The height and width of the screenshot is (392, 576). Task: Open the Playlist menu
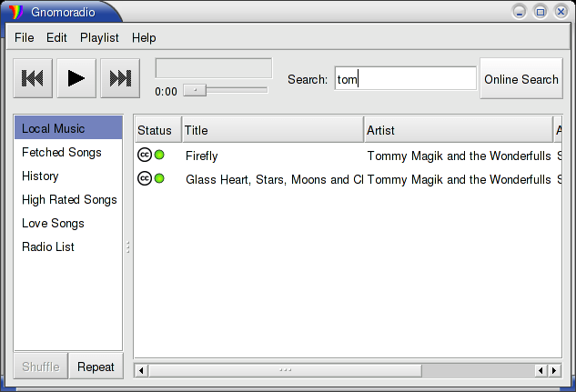(99, 37)
